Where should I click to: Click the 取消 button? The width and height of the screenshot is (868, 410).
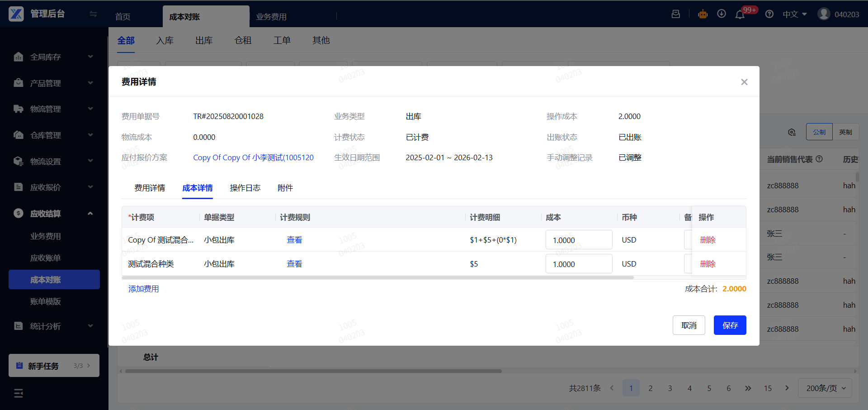(x=689, y=325)
